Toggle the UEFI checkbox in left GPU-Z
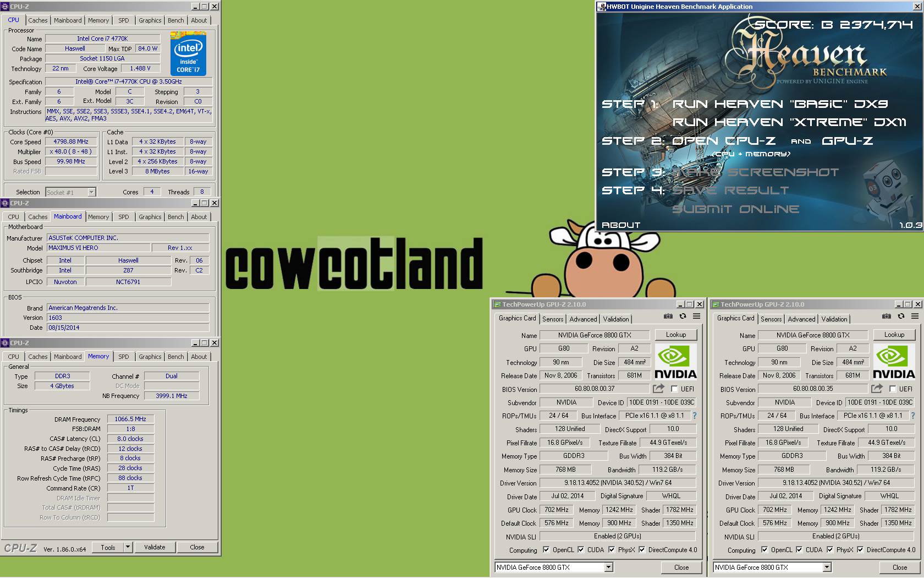924x578 pixels. click(674, 389)
